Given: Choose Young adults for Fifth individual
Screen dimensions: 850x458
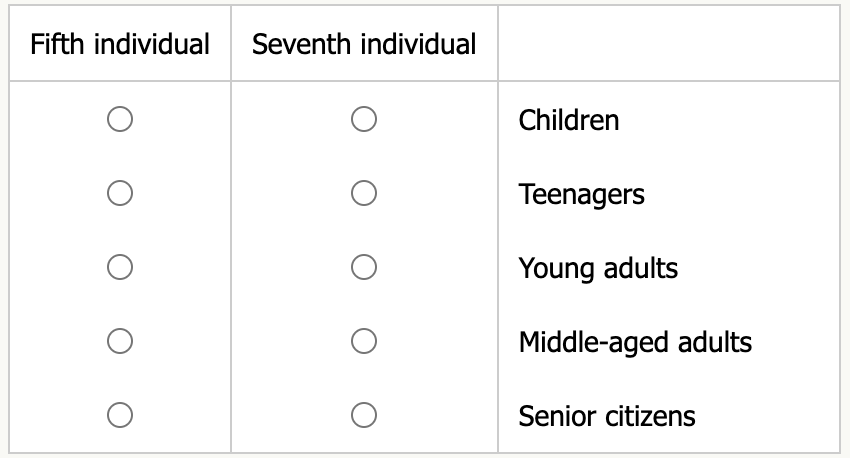Looking at the screenshot, I should pos(120,268).
